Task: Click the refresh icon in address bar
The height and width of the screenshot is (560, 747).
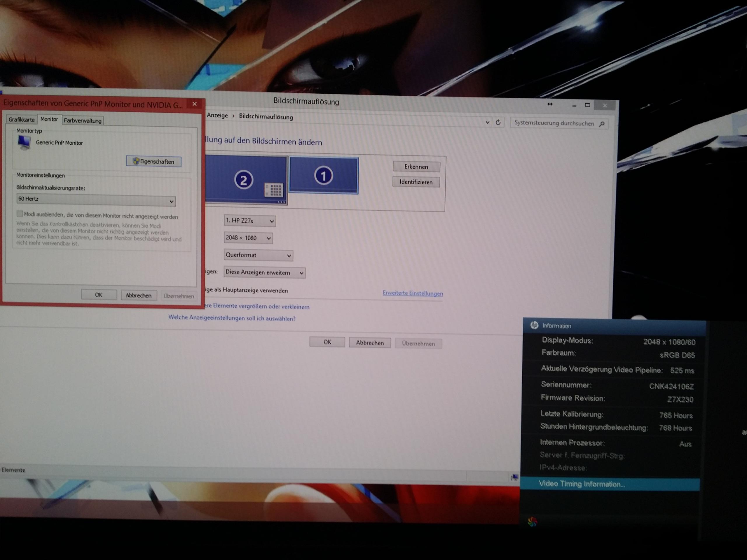Action: click(498, 122)
